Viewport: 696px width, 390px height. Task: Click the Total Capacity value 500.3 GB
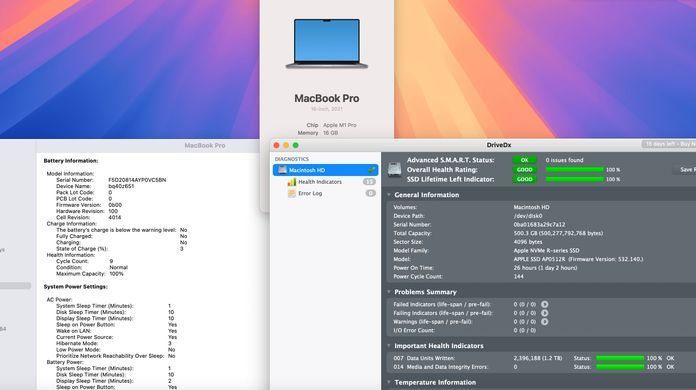(x=558, y=233)
